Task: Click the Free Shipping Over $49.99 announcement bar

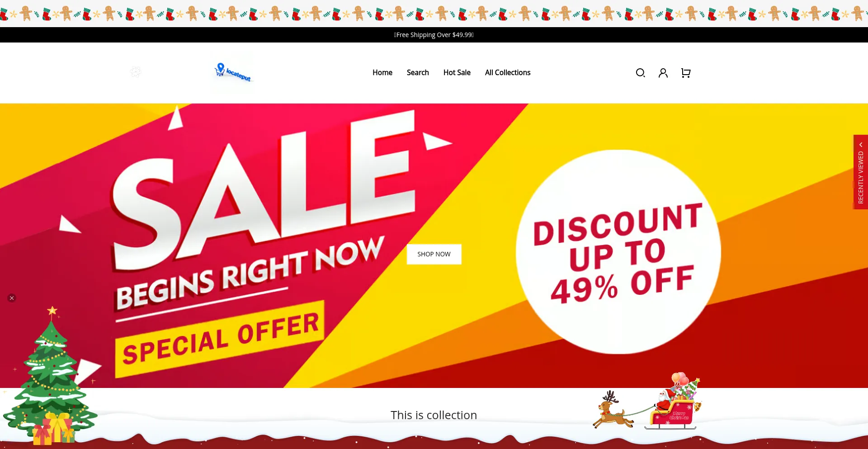Action: (434, 35)
